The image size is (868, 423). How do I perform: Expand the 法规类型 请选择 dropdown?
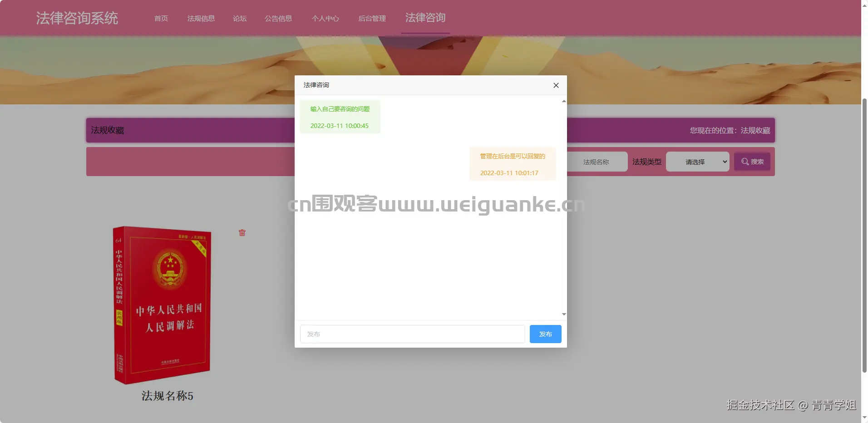(x=698, y=162)
